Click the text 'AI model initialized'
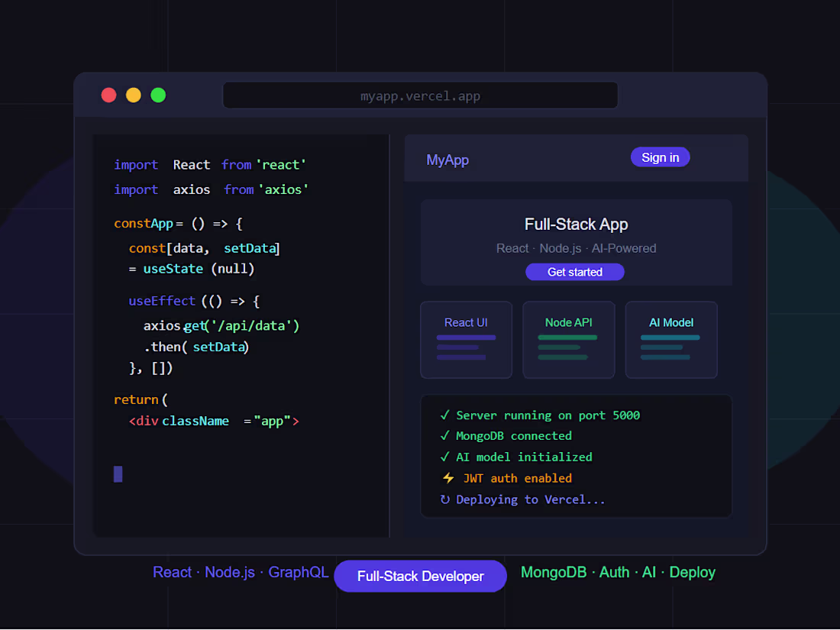The image size is (840, 630). coord(524,457)
